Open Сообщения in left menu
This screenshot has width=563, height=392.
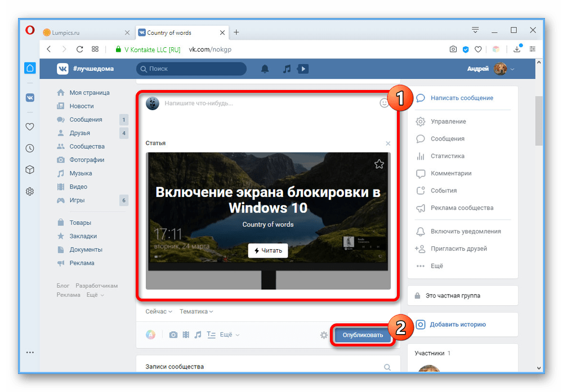point(86,119)
